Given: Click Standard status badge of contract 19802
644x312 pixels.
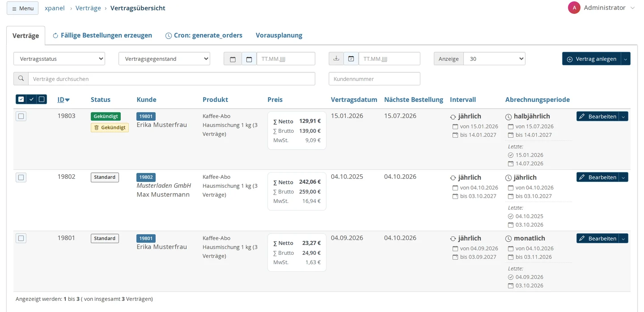Looking at the screenshot, I should (105, 177).
